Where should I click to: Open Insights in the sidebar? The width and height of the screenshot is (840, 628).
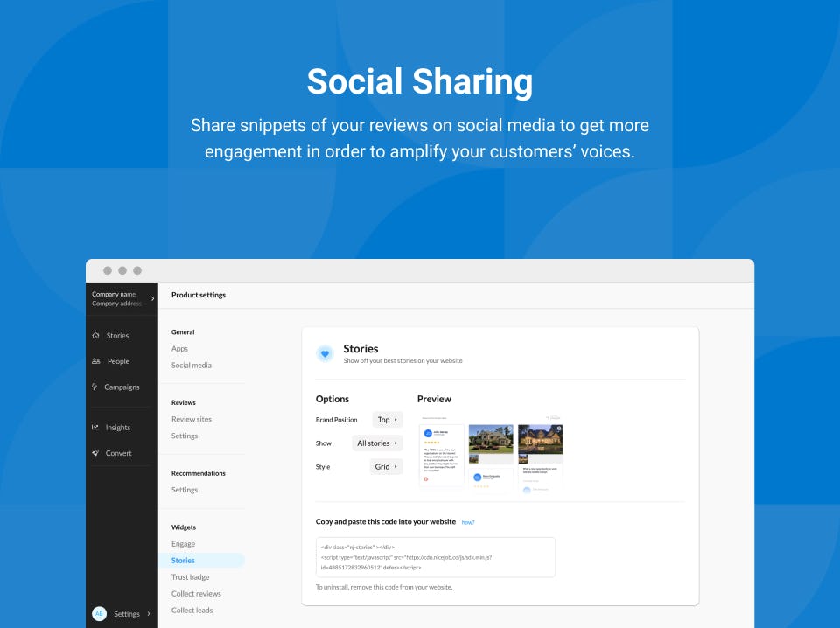click(x=118, y=427)
